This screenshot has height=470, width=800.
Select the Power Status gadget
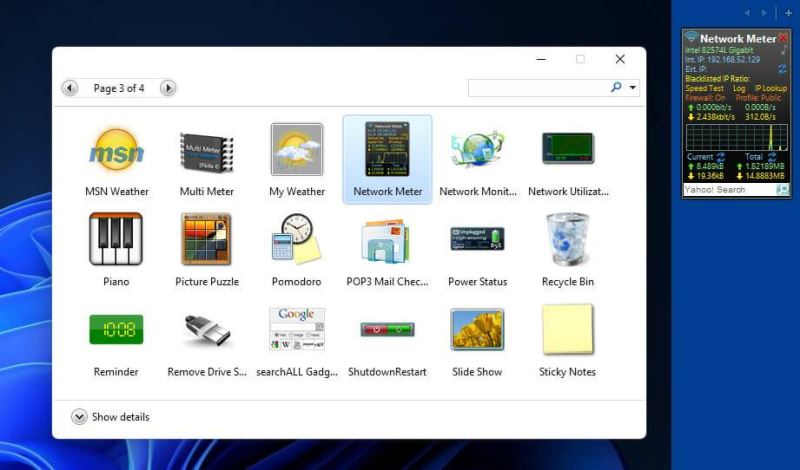(x=477, y=241)
